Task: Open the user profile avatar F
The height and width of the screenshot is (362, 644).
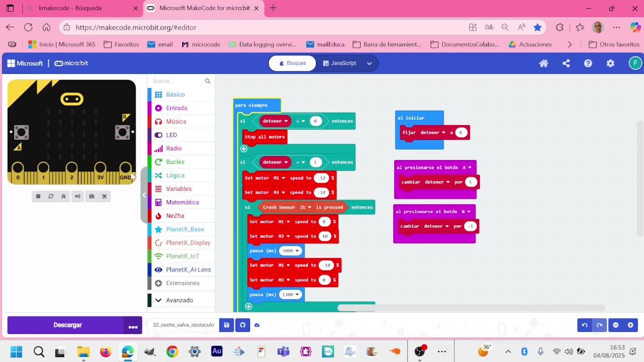Action: pos(635,63)
